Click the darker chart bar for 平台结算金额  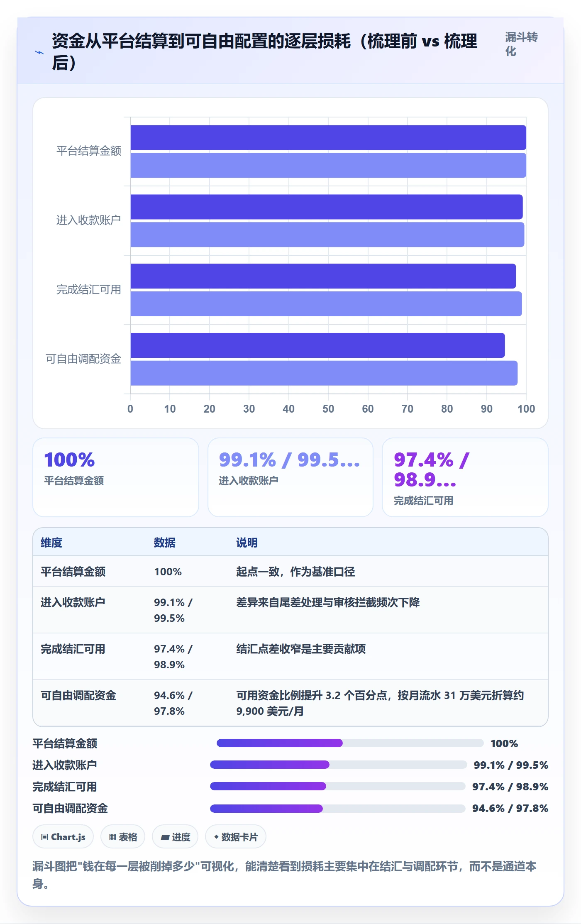(328, 137)
